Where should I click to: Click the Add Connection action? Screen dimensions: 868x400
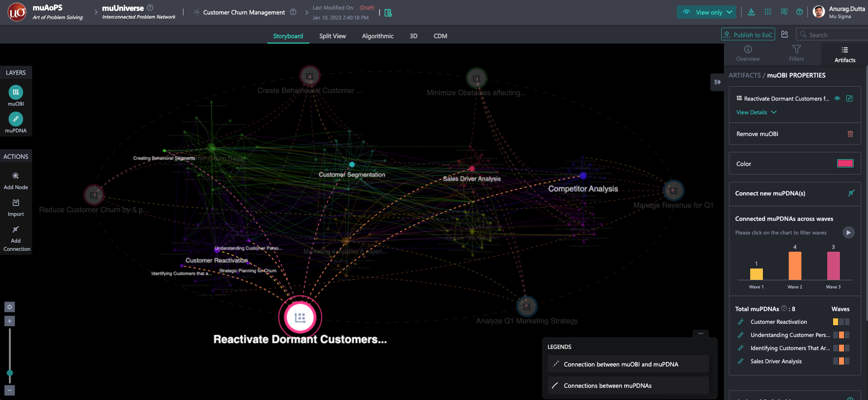point(16,239)
